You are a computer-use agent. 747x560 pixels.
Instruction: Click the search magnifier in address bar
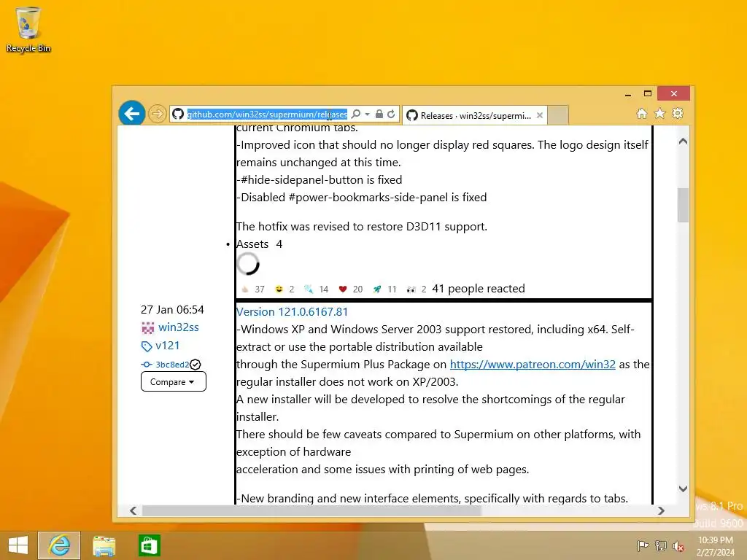point(356,114)
